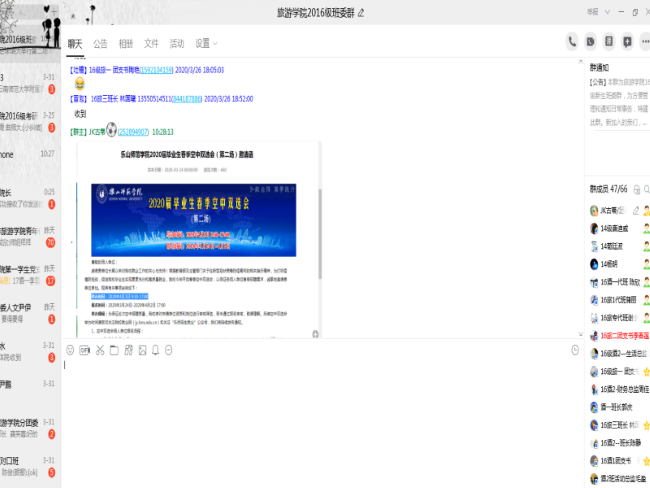The image size is (650, 488).
Task: Open chat history clock icon
Action: (x=575, y=350)
